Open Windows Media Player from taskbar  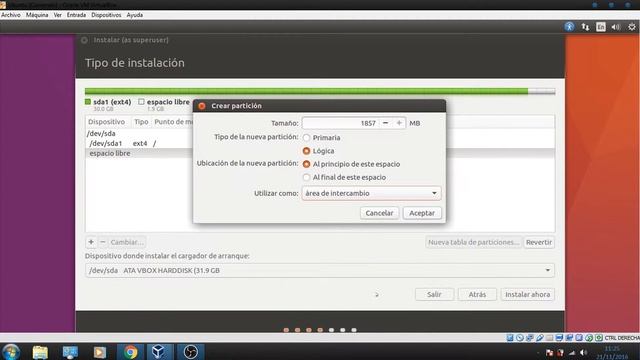(x=100, y=352)
